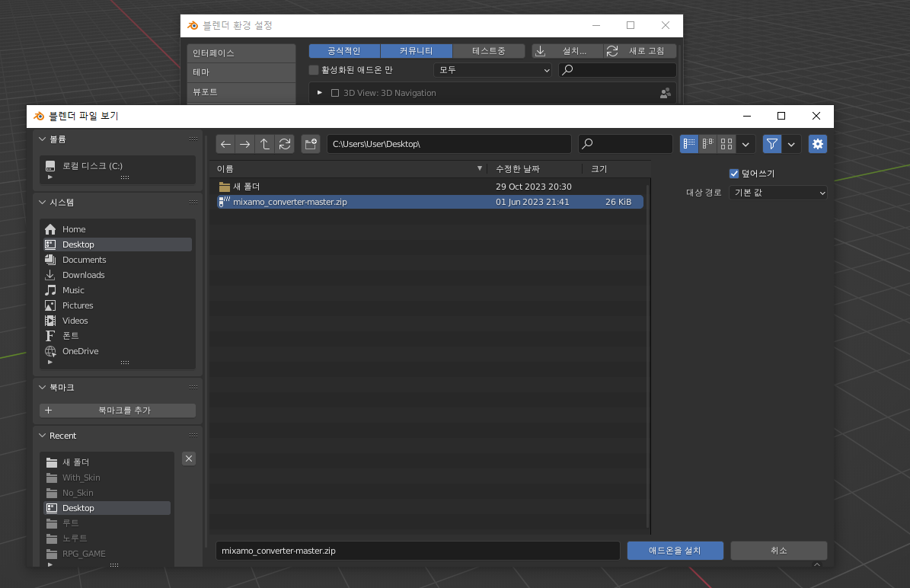The image size is (910, 588).
Task: Toggle the 덮어쓰기 overwrite checkbox
Action: click(x=733, y=174)
